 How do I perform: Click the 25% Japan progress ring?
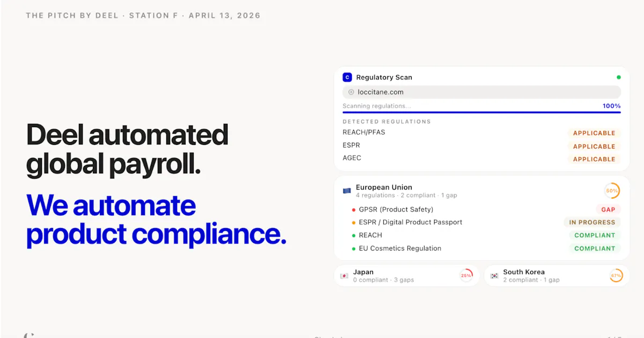466,275
